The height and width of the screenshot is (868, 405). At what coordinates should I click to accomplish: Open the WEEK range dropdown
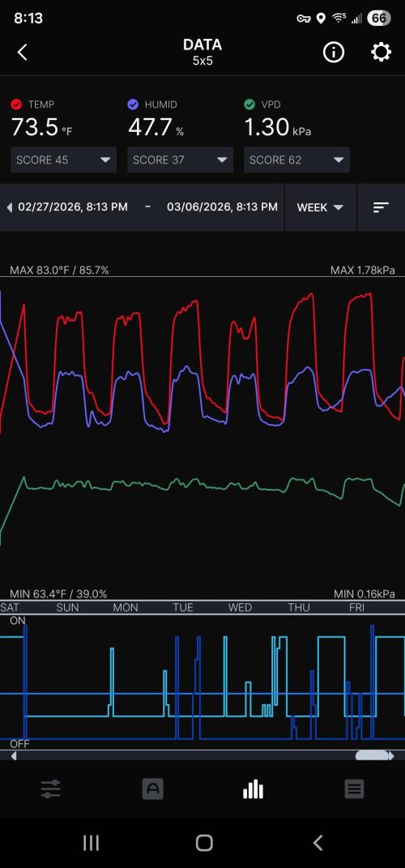pos(320,207)
